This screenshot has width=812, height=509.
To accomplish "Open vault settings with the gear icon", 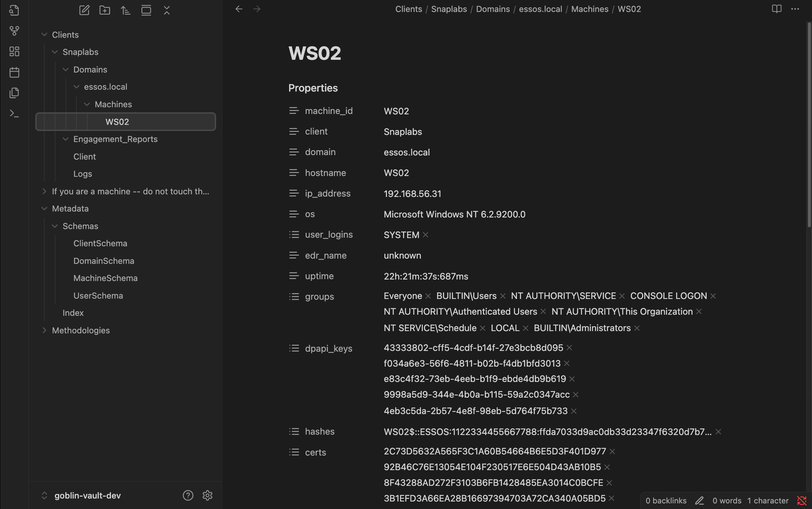I will (207, 495).
